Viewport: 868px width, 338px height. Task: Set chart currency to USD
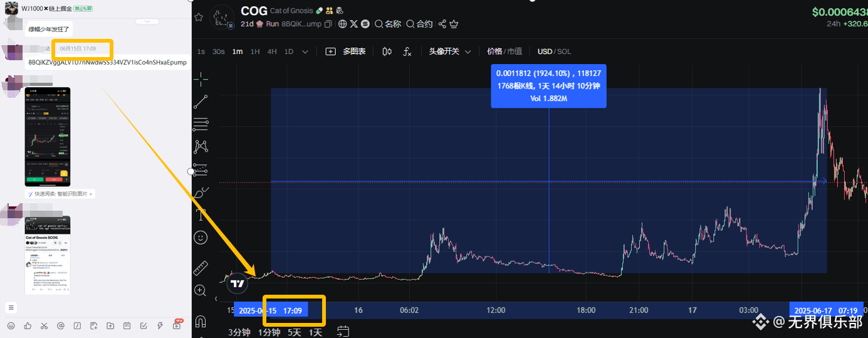(545, 51)
